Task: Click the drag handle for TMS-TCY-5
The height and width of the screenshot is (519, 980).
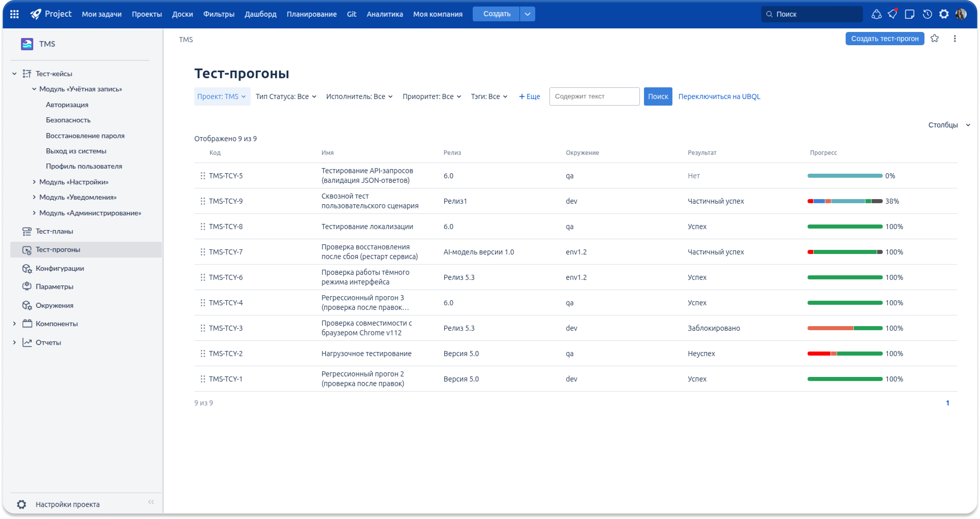Action: click(x=203, y=175)
